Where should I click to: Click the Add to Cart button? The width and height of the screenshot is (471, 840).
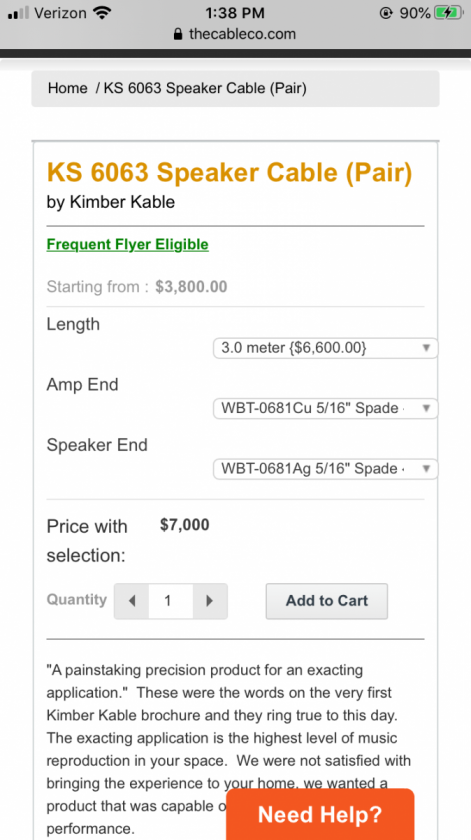[327, 601]
